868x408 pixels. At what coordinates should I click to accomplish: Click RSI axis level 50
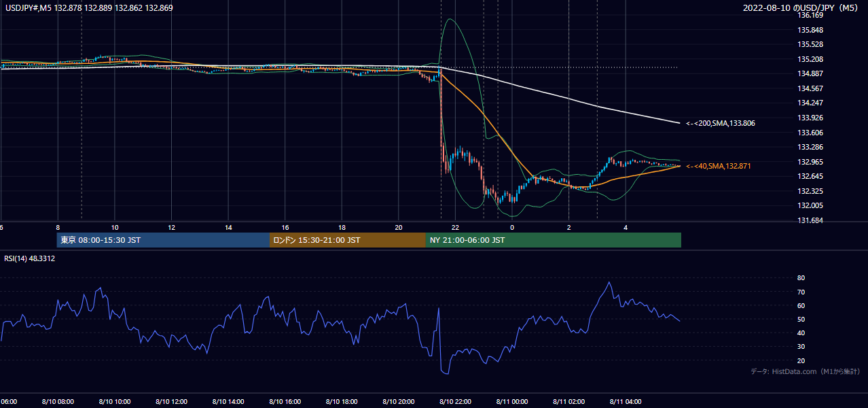coord(801,319)
